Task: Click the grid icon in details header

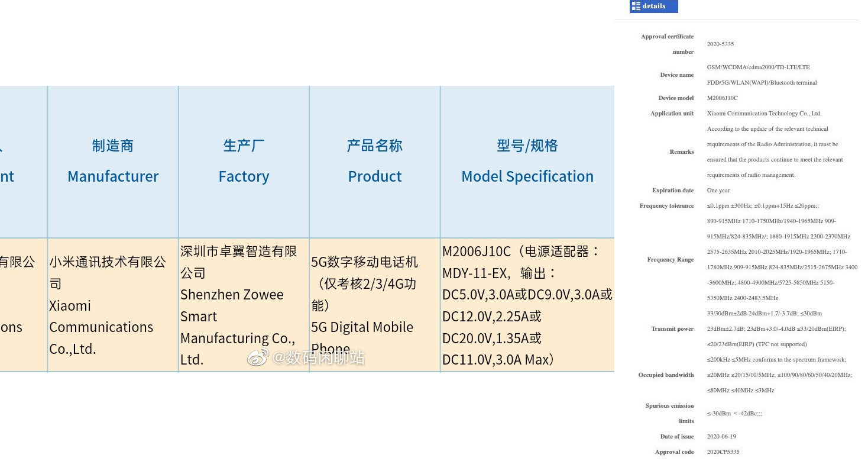Action: click(636, 6)
